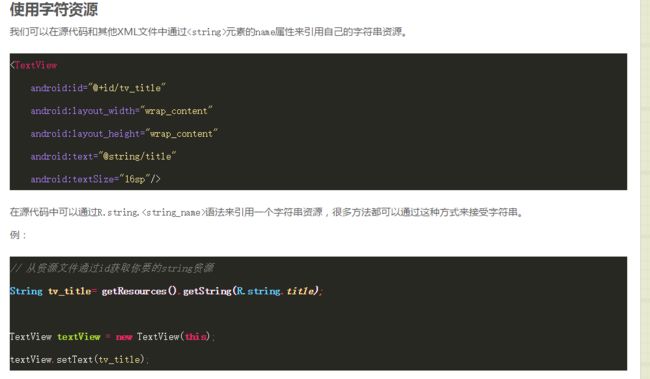Click the this keyword inside TextView constructor

[x=195, y=336]
